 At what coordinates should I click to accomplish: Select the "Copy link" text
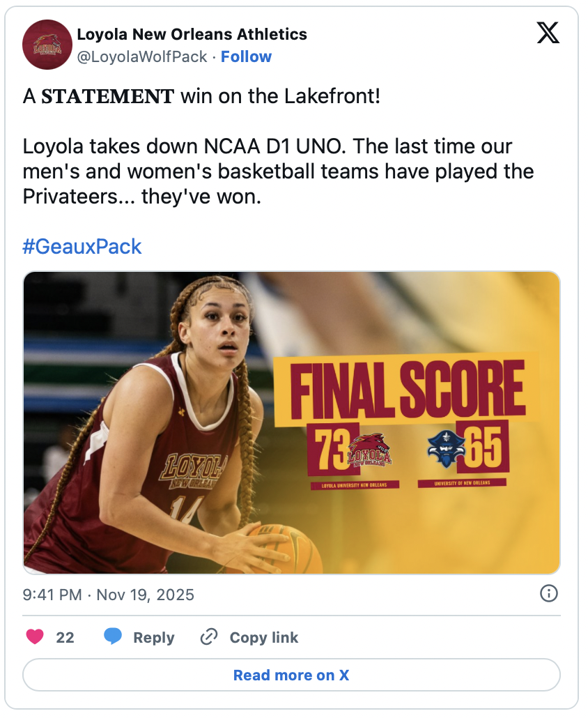264,638
